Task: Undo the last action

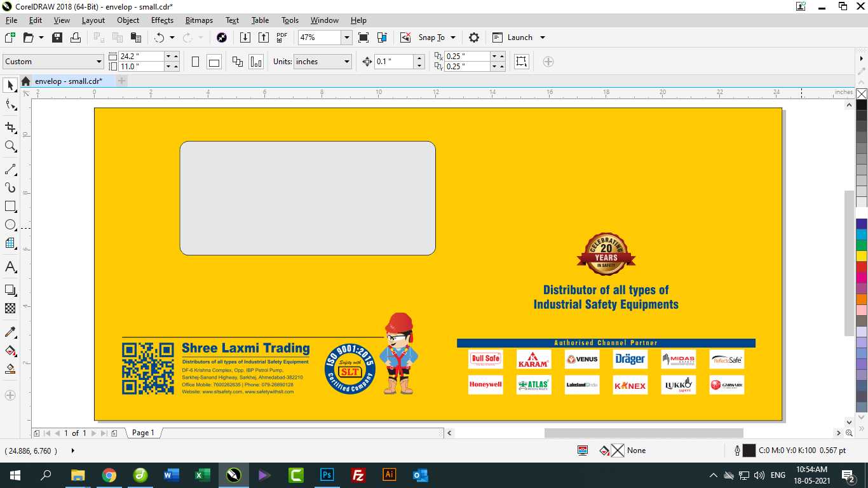Action: [x=159, y=37]
